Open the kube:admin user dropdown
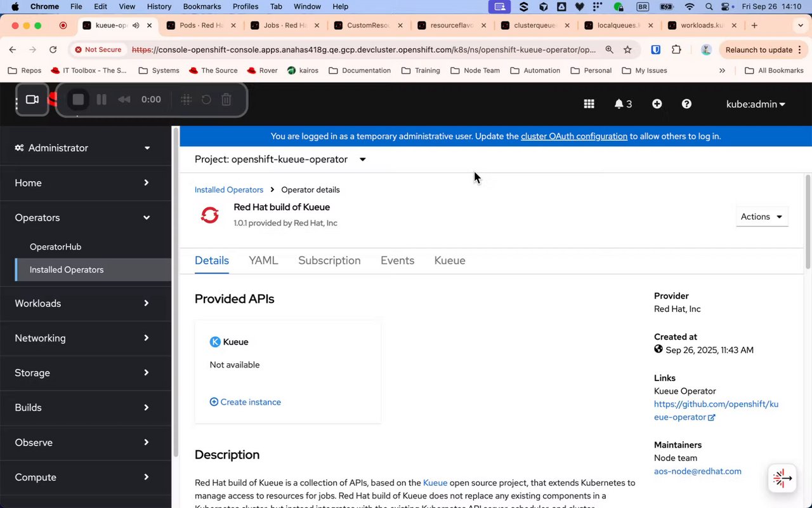 pos(756,104)
